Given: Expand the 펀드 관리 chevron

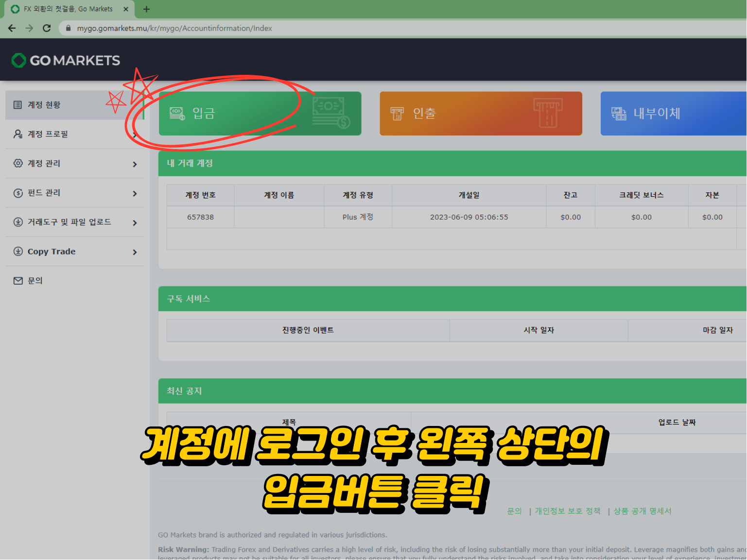Looking at the screenshot, I should [x=135, y=193].
